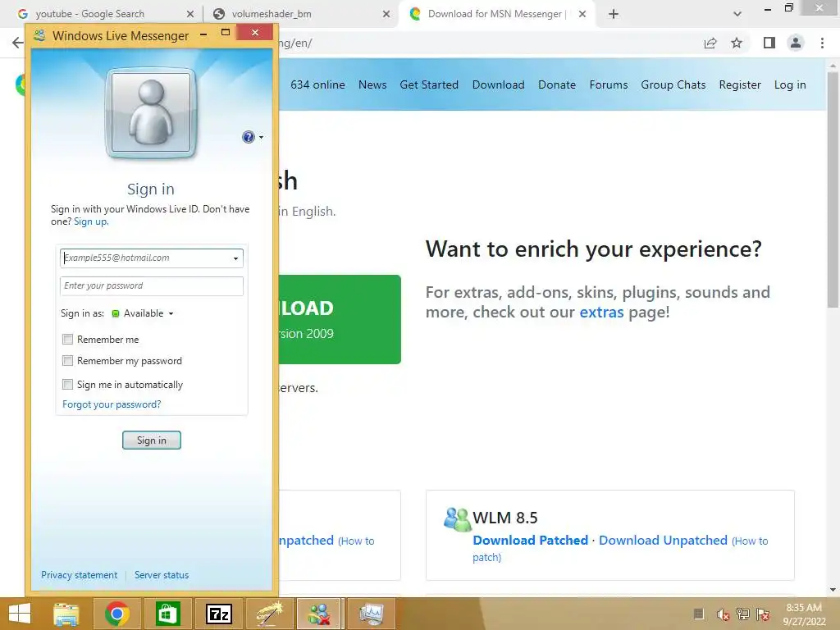Viewport: 840px width, 630px height.
Task: Click the WLM 8.5 buddies icon
Action: point(457,518)
